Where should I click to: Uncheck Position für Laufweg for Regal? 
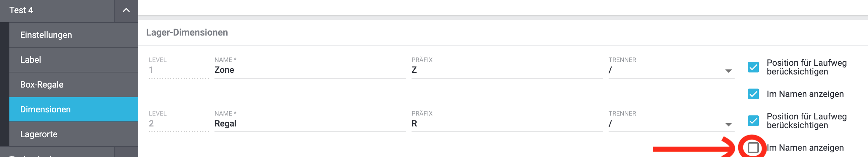753,121
